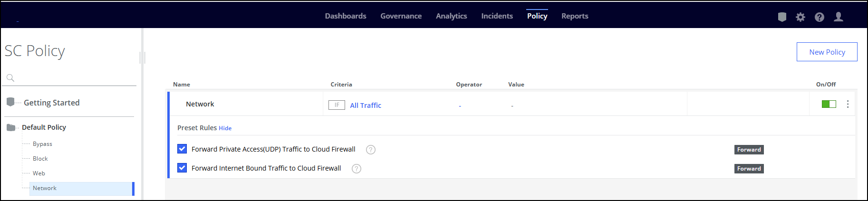
Task: Open the Network policy three-dot menu
Action: [848, 104]
